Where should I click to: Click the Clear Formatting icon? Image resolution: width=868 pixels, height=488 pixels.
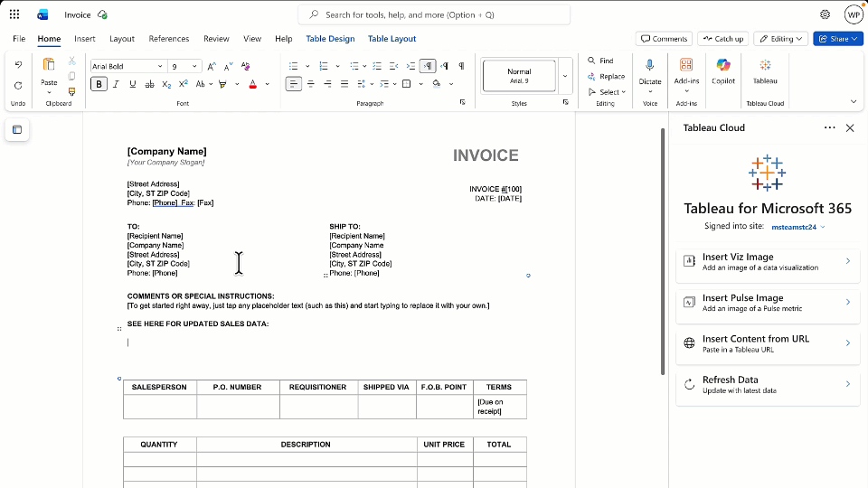[x=245, y=66]
